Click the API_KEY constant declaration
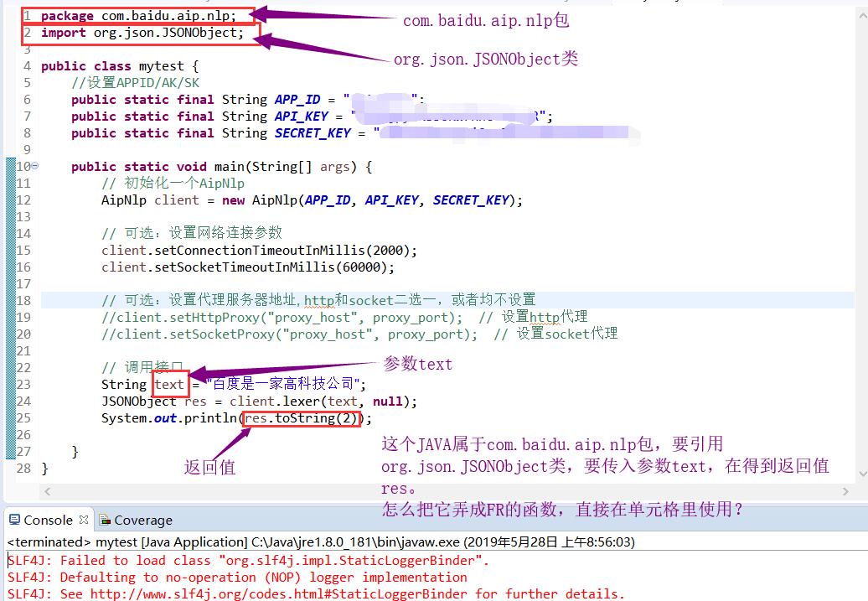The width and height of the screenshot is (868, 601). point(312,117)
